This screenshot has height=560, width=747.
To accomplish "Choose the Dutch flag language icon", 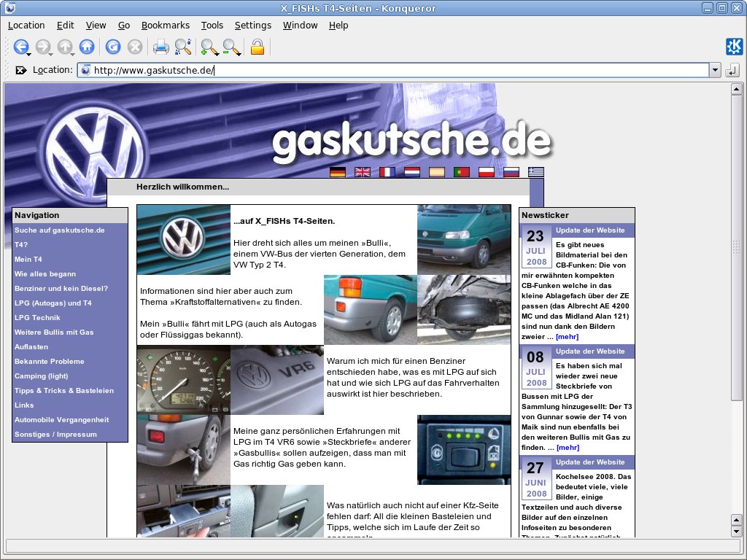I will [411, 172].
